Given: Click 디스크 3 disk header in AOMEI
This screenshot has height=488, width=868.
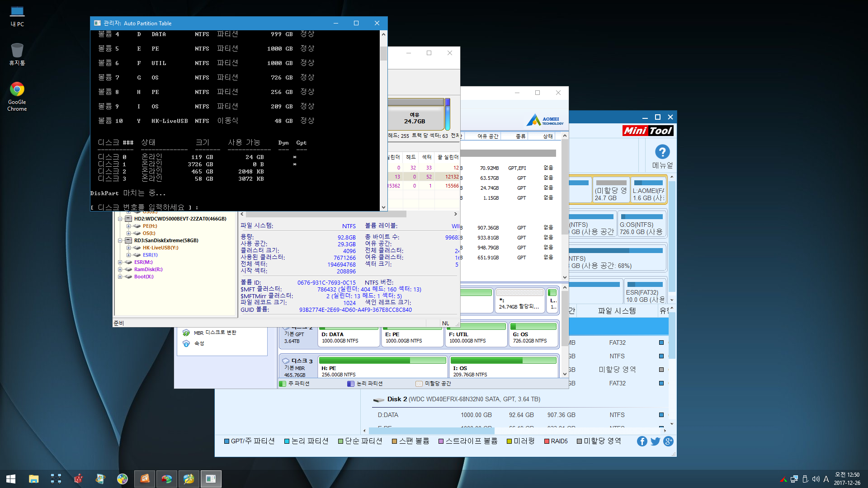Looking at the screenshot, I should point(298,367).
